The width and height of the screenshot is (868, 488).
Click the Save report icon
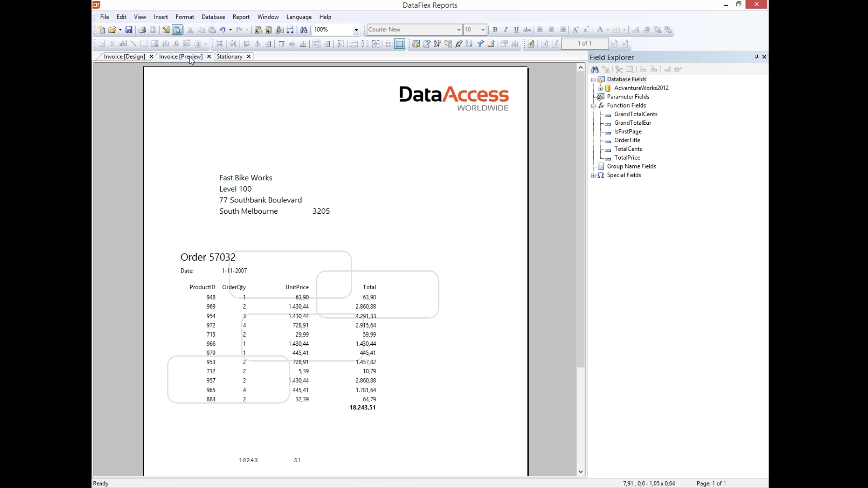[129, 30]
